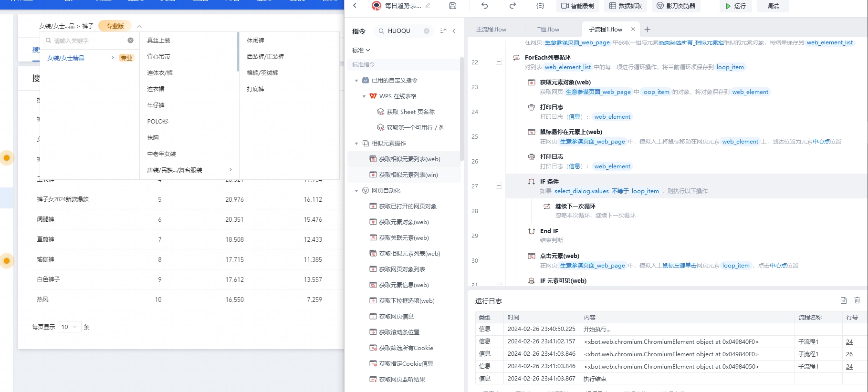Clear the HUOQU search text

point(427,31)
